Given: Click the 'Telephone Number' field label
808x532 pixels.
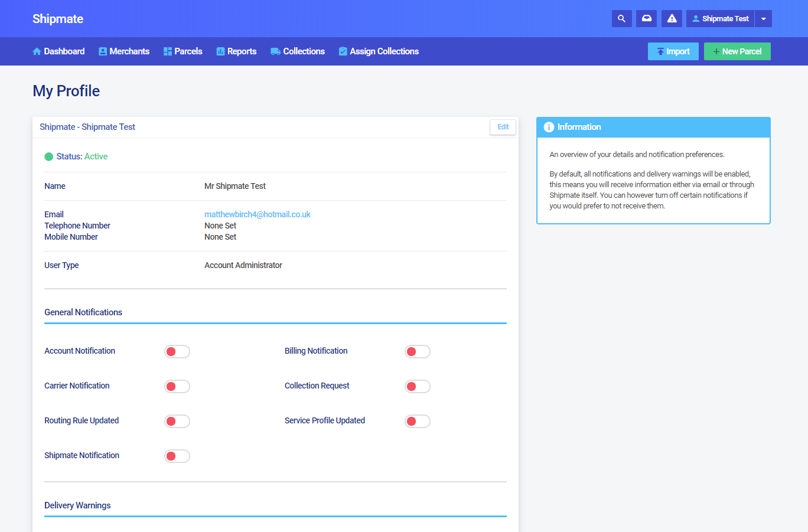Looking at the screenshot, I should 77,226.
